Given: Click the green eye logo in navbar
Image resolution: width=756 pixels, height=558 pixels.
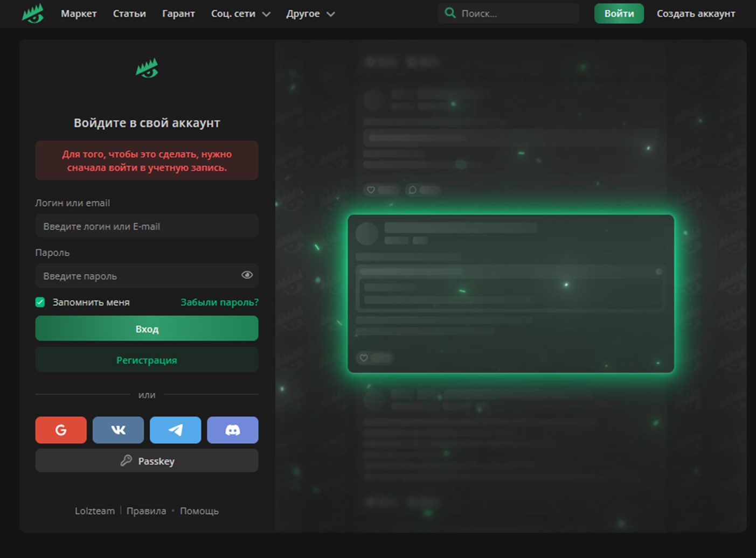Looking at the screenshot, I should pos(33,13).
